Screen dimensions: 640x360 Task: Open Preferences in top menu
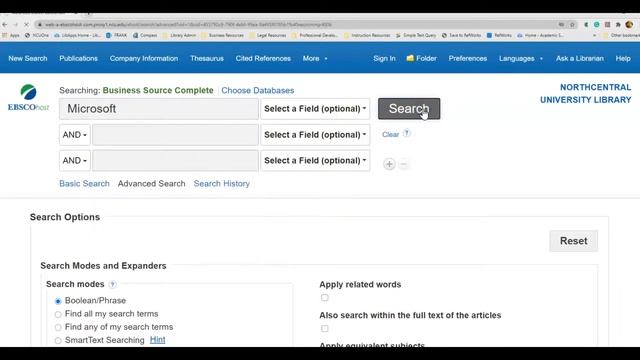(468, 58)
